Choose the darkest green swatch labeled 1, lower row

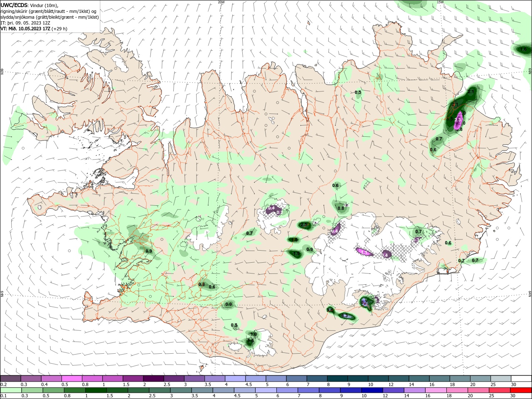coord(96,390)
